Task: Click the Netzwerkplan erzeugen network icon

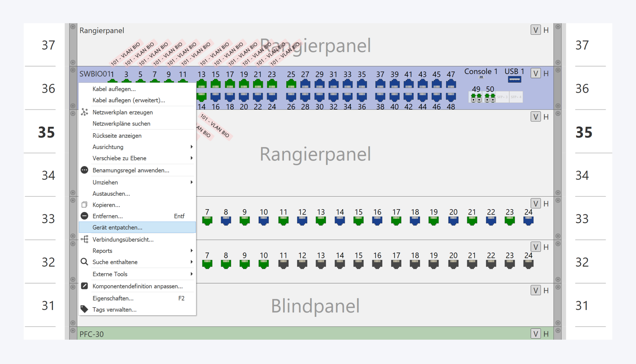Action: pos(84,112)
